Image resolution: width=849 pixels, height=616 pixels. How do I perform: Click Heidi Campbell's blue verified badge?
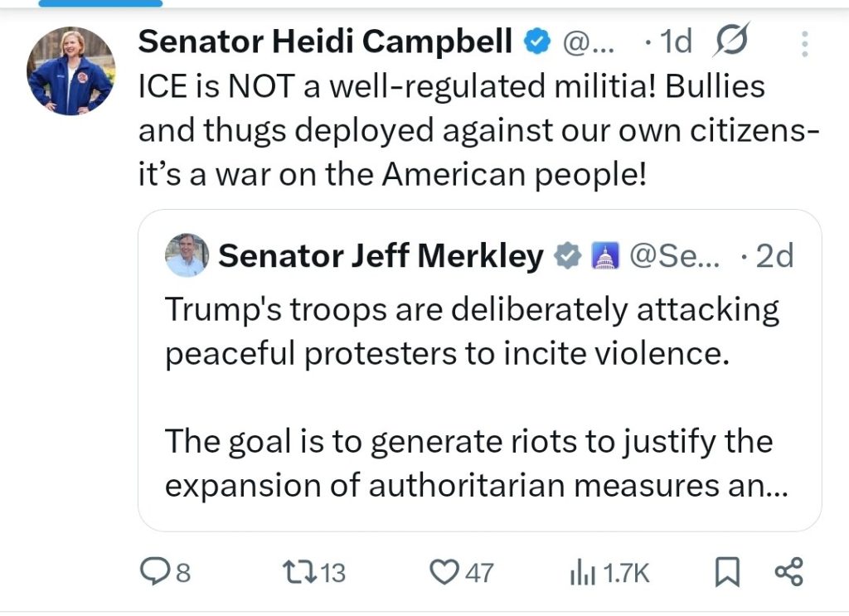pos(536,41)
